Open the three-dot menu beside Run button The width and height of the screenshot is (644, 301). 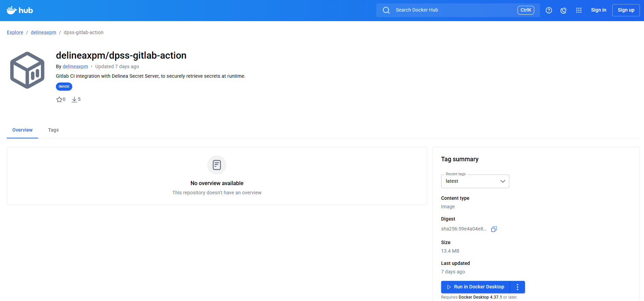(x=517, y=287)
